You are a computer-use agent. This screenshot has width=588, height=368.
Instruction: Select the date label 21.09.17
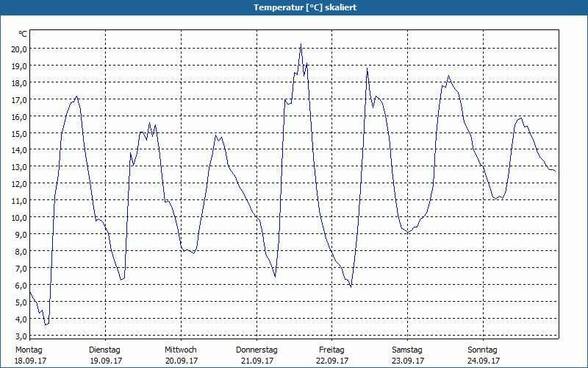point(257,361)
